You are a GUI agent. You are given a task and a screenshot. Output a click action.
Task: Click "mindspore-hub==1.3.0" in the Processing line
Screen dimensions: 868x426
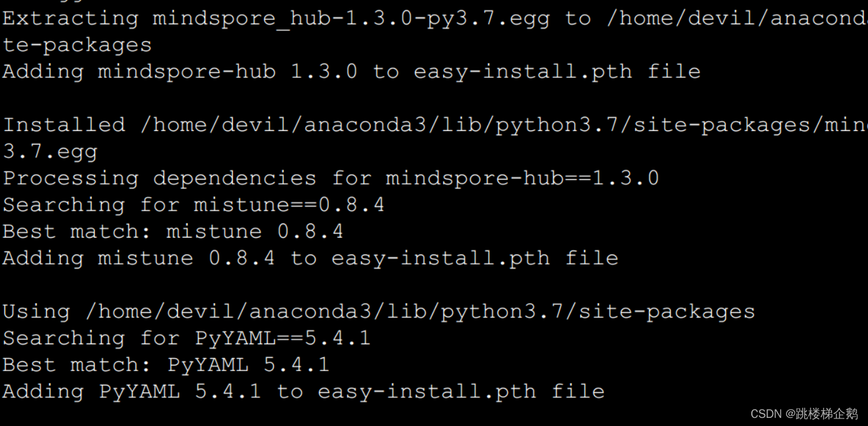pyautogui.click(x=522, y=178)
